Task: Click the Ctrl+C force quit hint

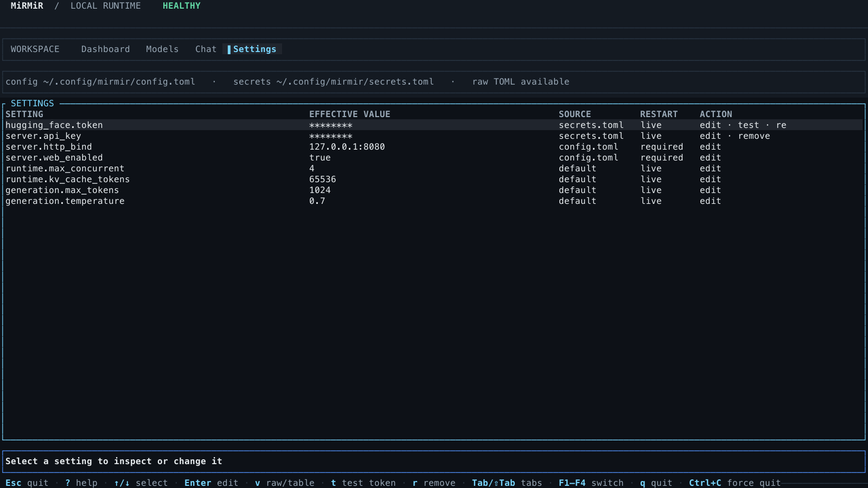Action: pyautogui.click(x=735, y=483)
